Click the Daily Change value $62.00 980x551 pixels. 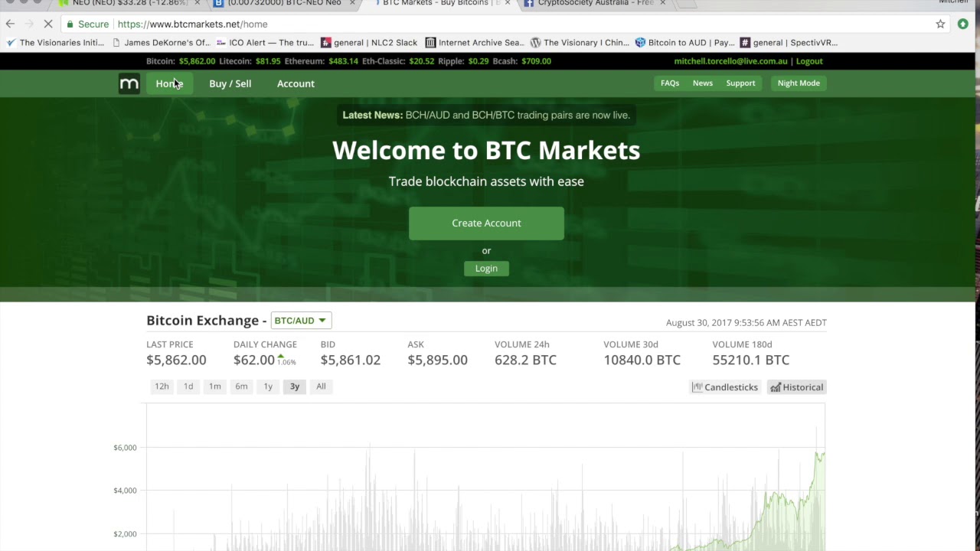click(x=254, y=360)
